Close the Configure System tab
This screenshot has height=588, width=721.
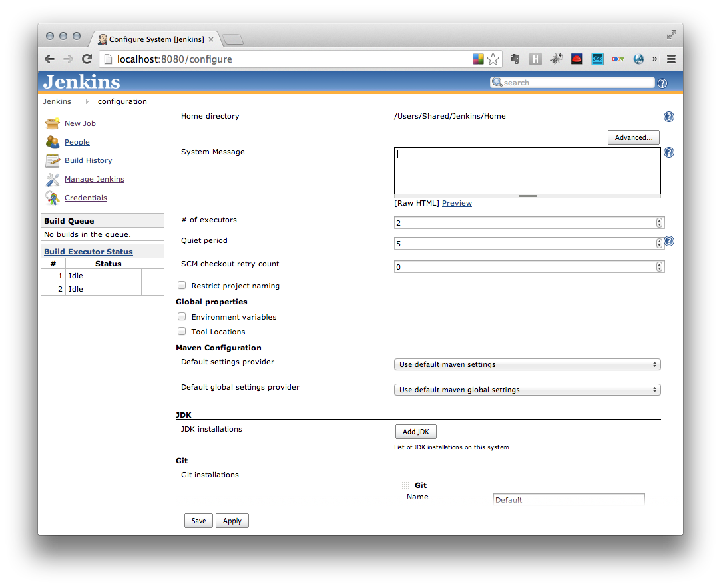pyautogui.click(x=211, y=39)
